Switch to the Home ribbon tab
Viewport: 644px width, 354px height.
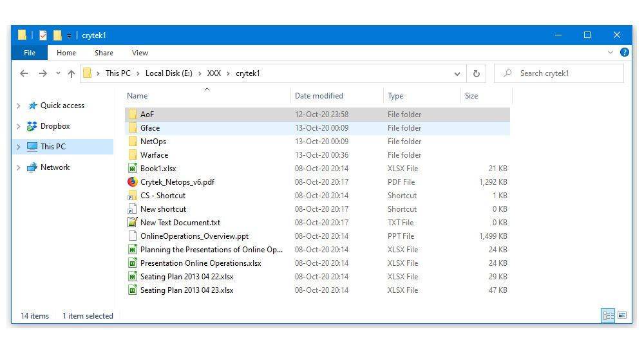click(x=66, y=53)
